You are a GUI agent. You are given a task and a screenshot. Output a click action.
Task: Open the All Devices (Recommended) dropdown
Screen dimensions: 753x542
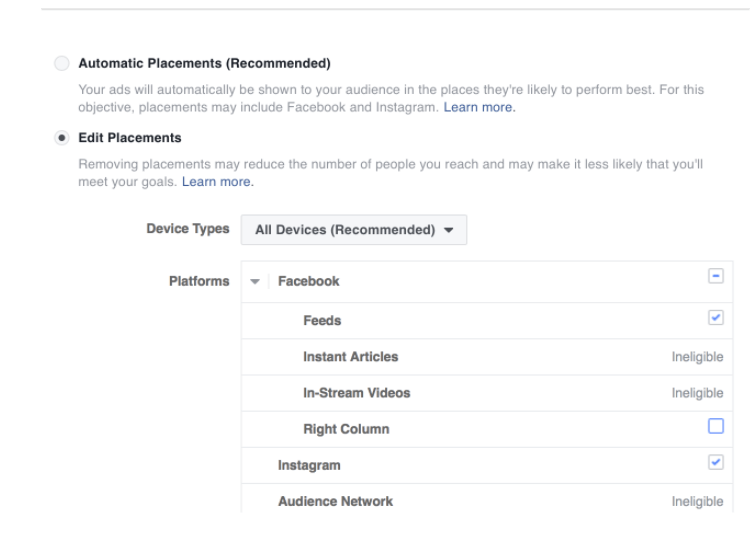[354, 230]
